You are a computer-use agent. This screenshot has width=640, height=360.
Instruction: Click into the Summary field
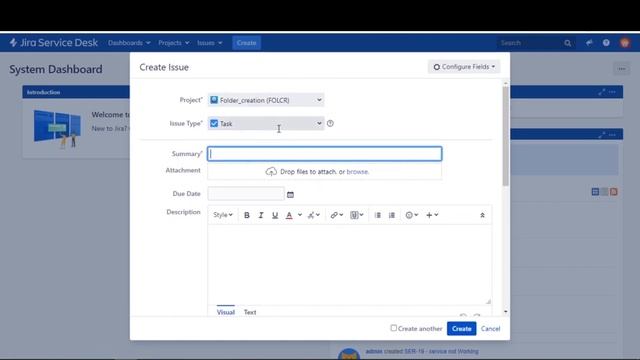[x=324, y=154]
